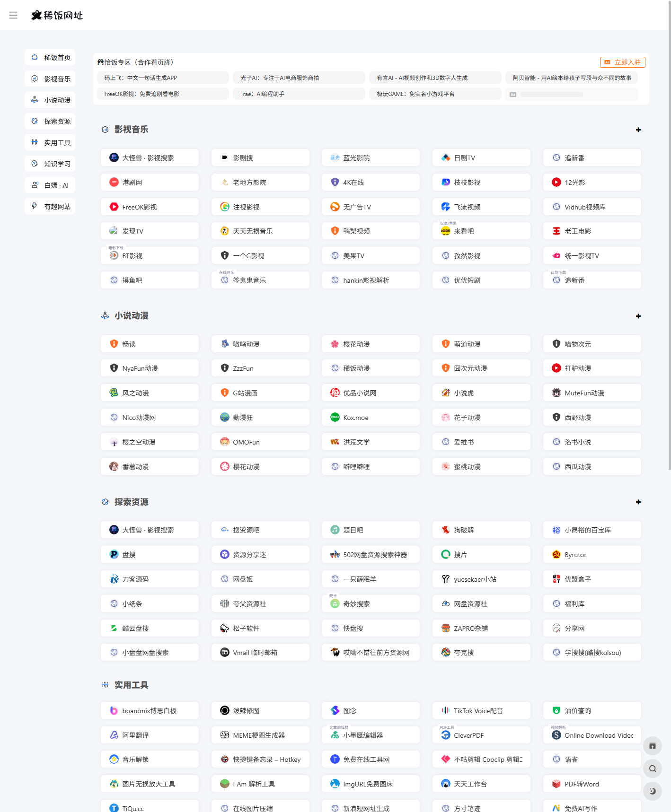Expand the 探索资源 section plus icon
Viewport: 671px width, 812px height.
coord(638,502)
